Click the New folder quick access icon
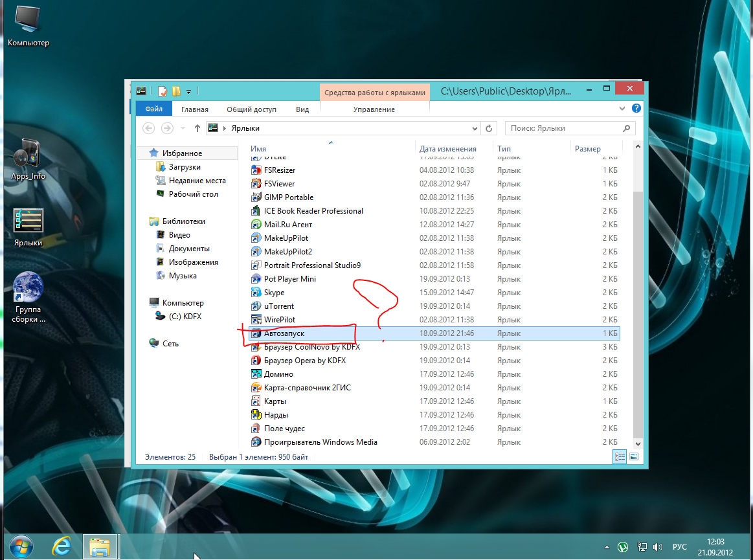This screenshot has width=753, height=560. pos(177,91)
